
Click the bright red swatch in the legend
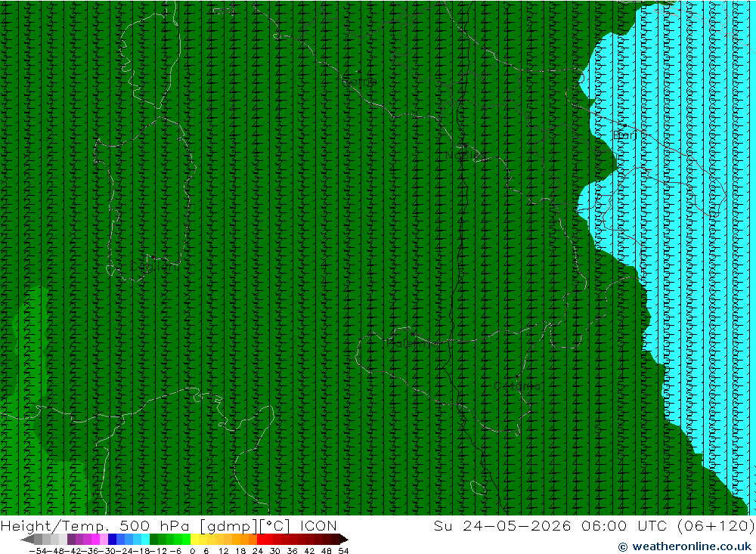pyautogui.click(x=261, y=539)
